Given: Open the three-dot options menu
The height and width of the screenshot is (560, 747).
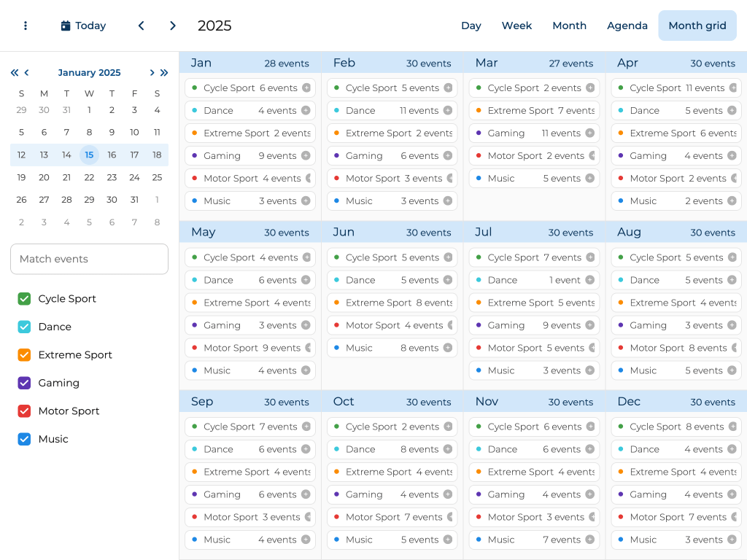Looking at the screenshot, I should tap(26, 26).
